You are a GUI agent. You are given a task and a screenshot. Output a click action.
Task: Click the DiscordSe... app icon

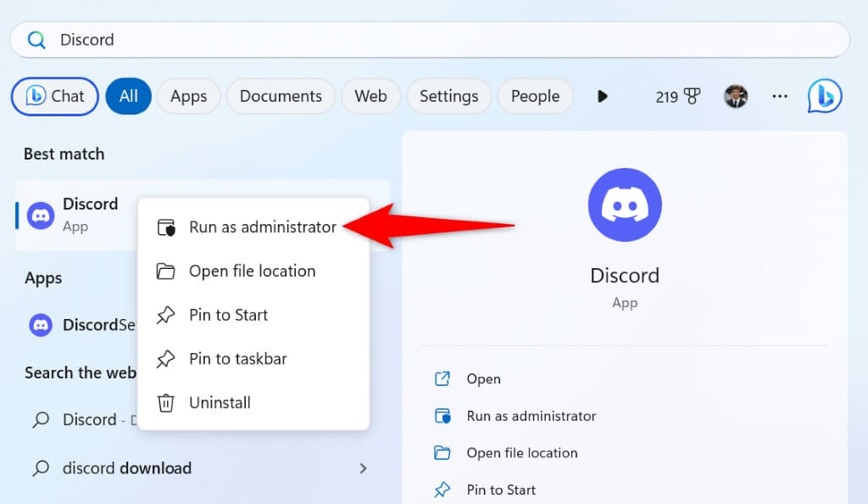[x=41, y=325]
